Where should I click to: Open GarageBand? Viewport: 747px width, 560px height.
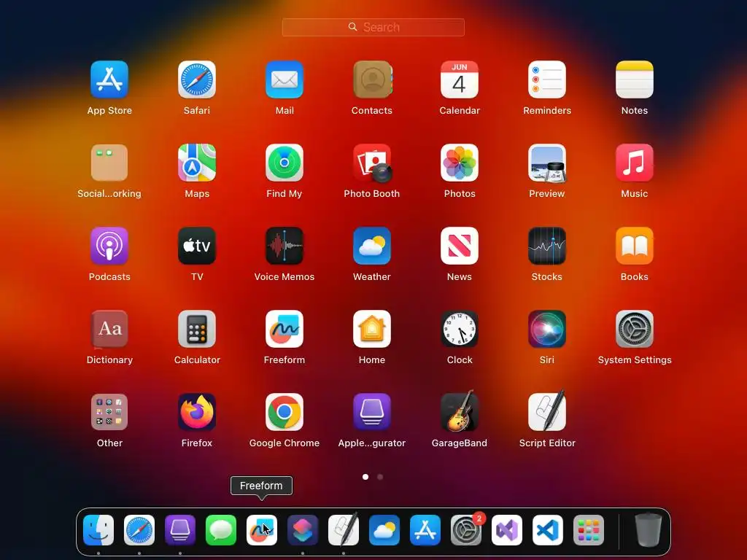460,411
